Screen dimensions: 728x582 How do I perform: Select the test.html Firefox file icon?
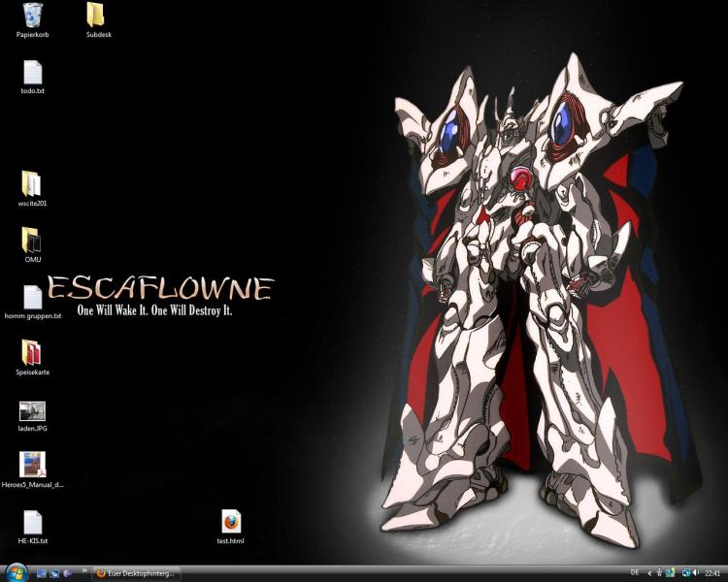pos(230,522)
